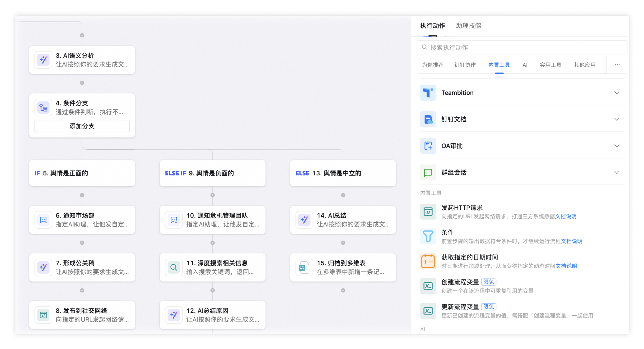Click the OA审批 approval icon

coord(428,146)
